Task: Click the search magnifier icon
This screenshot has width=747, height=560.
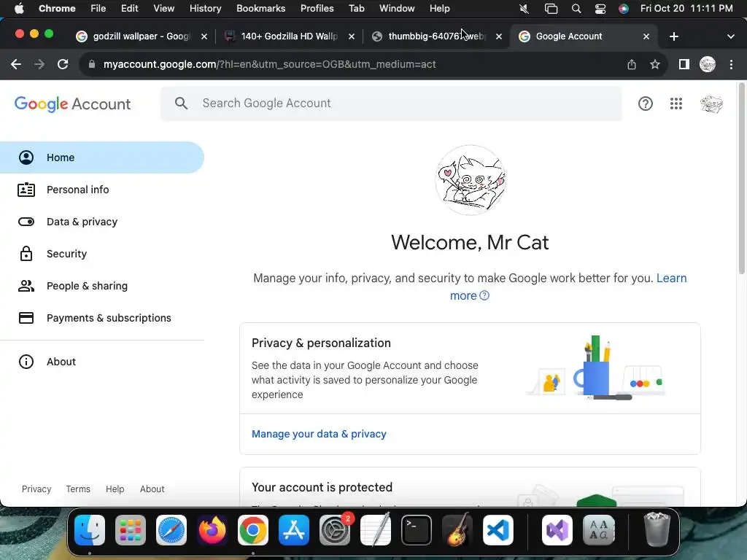Action: [x=181, y=103]
